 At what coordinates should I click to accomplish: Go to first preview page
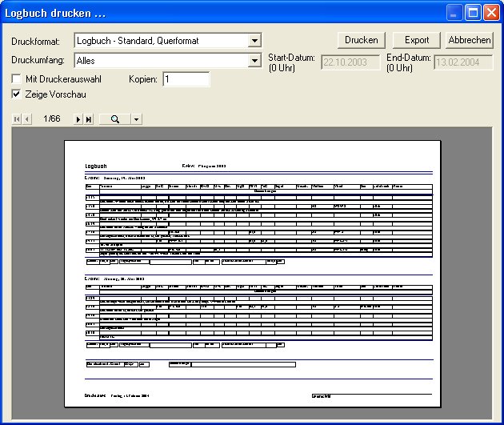point(17,119)
